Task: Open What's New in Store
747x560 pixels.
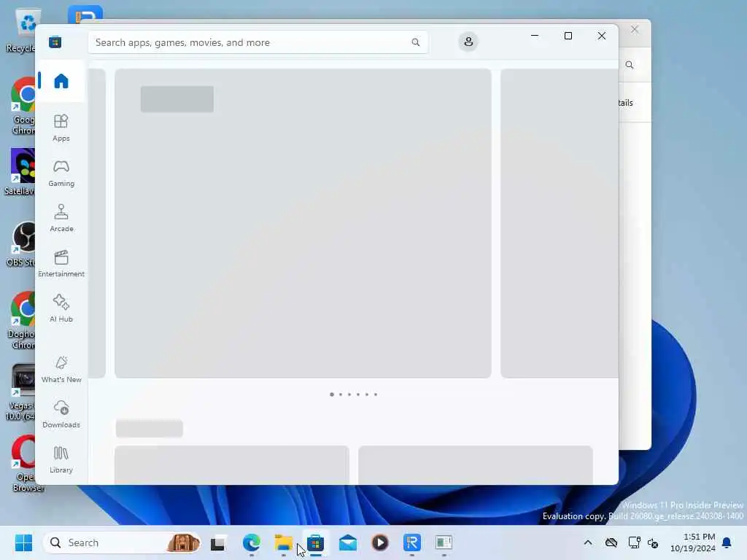Action: [61, 370]
